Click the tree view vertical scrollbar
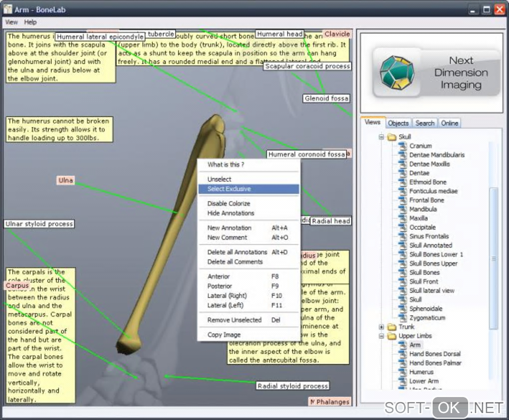The width and height of the screenshot is (509, 420). [x=494, y=258]
